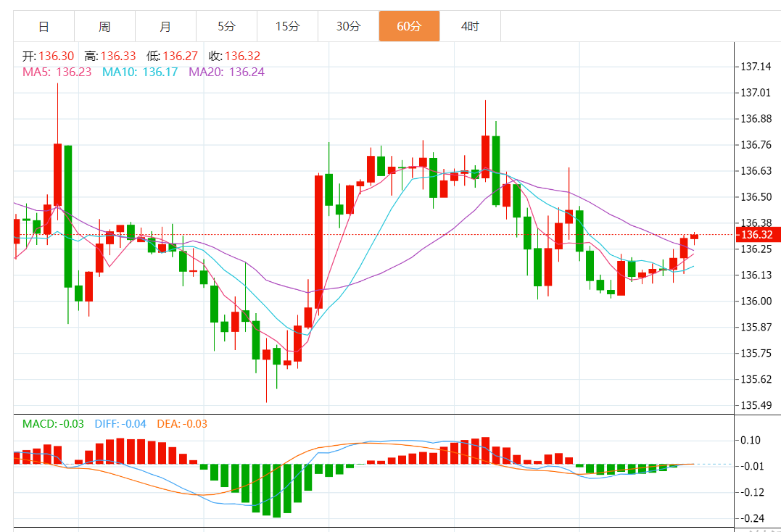
Task: Click the 收 closing price readout
Action: [234, 56]
